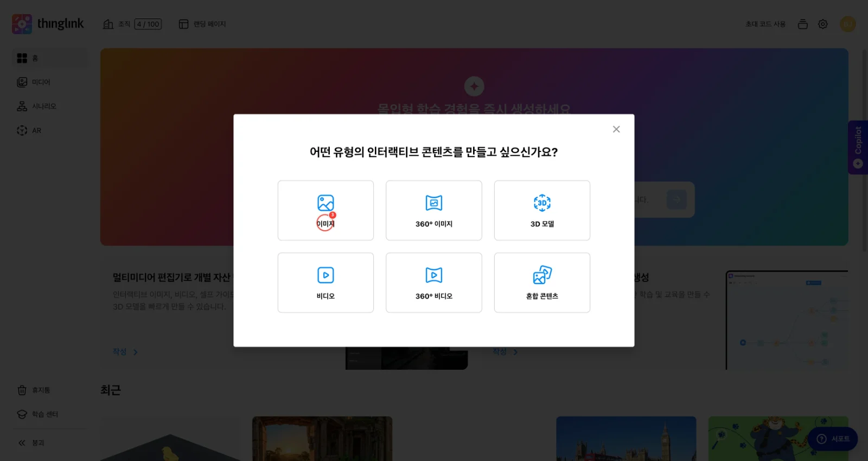Open the Copilot side tab

tap(858, 147)
